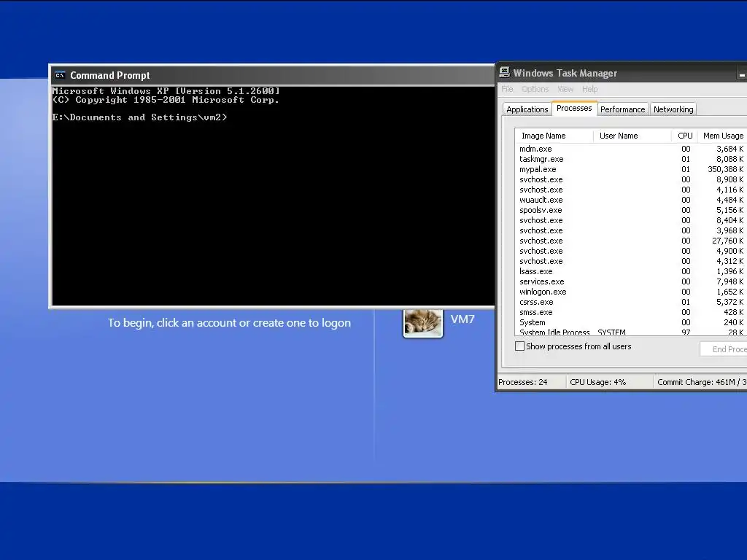Select the winlogon.exe process row

tap(631, 292)
